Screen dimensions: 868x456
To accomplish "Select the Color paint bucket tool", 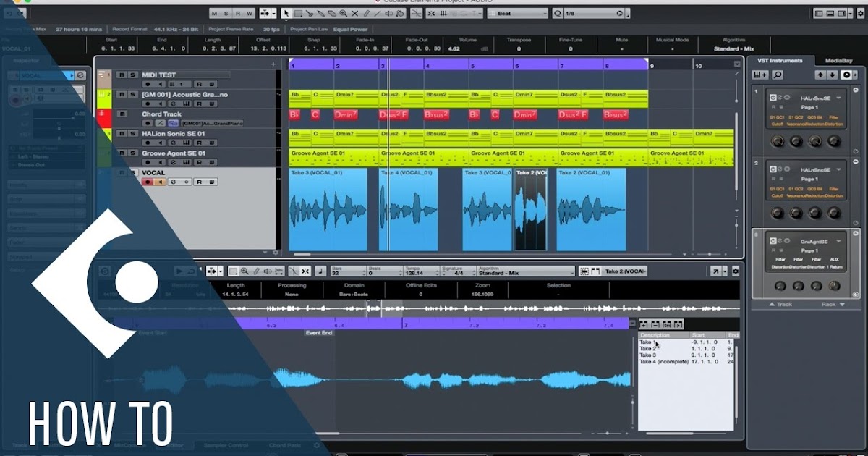I will 400,13.
